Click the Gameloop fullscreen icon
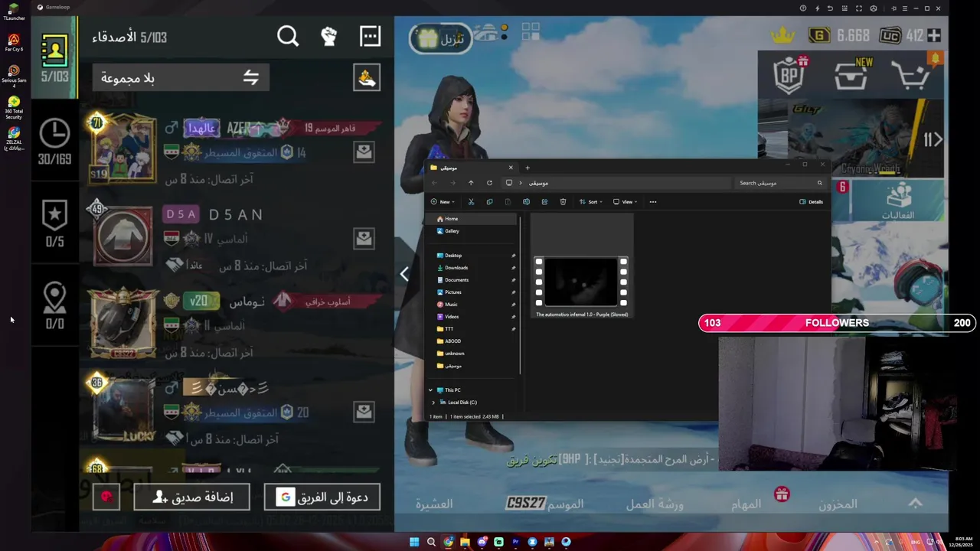 coord(859,8)
